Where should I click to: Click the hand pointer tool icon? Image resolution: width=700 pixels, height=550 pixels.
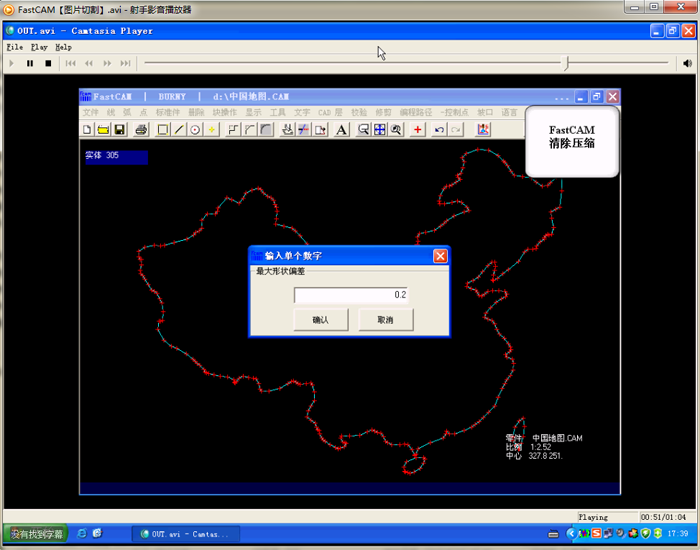coord(288,129)
